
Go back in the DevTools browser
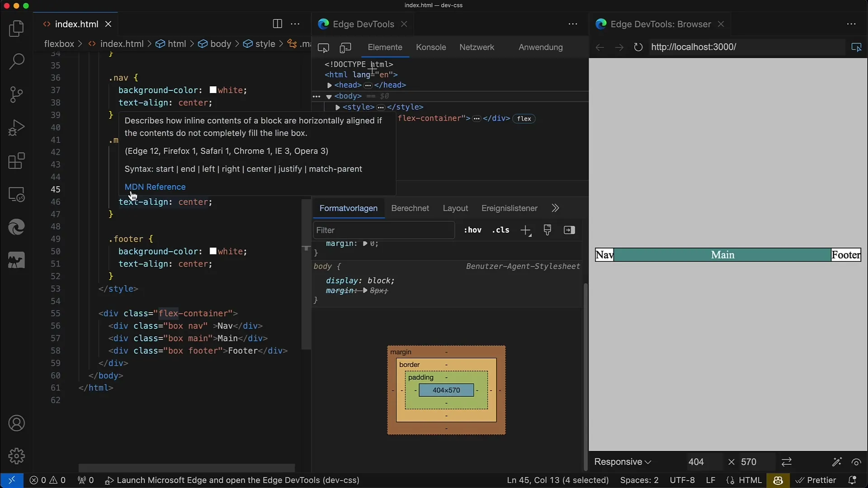(x=600, y=47)
